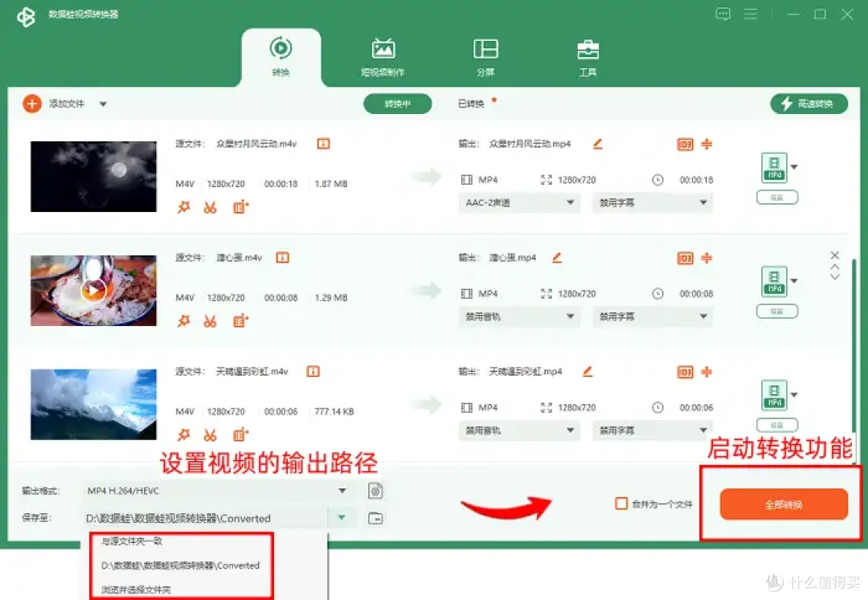Expand the 添加文件 dropdown arrow
The image size is (868, 600).
(103, 104)
